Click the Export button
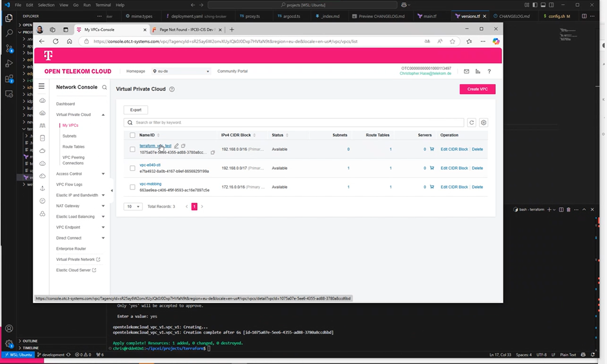This screenshot has width=607, height=364. click(x=136, y=110)
